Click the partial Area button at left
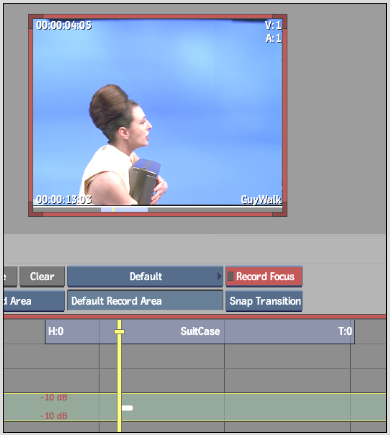Viewport: 390px width, 435px height. coord(34,301)
